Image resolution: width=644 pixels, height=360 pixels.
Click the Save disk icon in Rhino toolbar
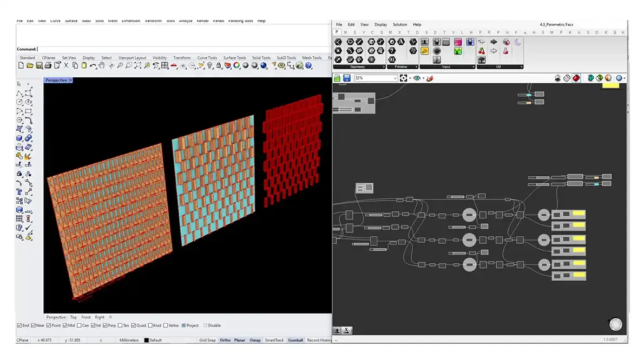tap(39, 65)
